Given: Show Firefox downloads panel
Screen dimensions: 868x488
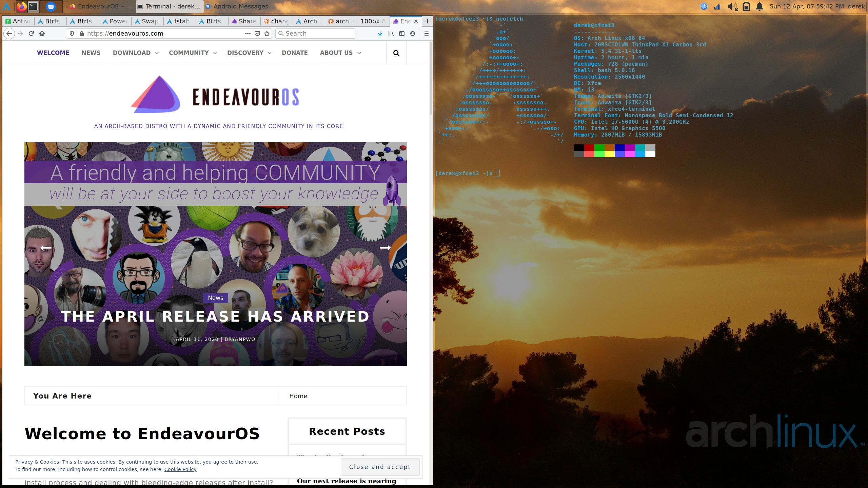Looking at the screenshot, I should (x=380, y=34).
